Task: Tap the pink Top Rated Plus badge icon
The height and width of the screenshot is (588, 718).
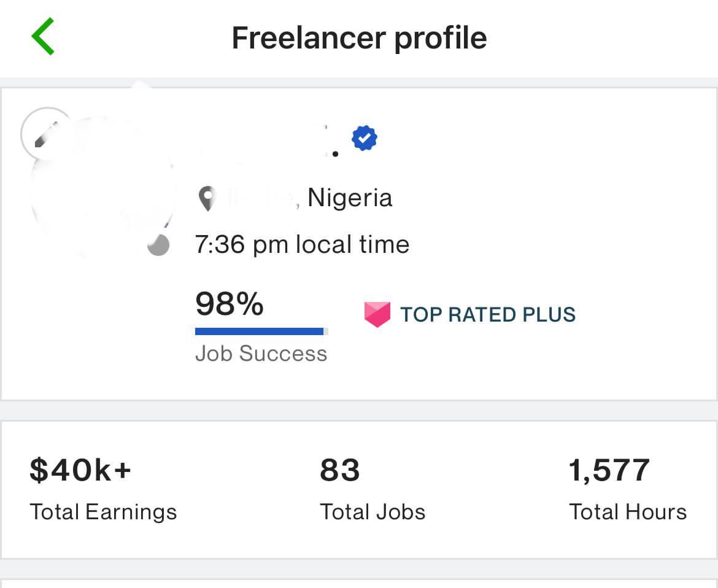Action: click(x=377, y=315)
